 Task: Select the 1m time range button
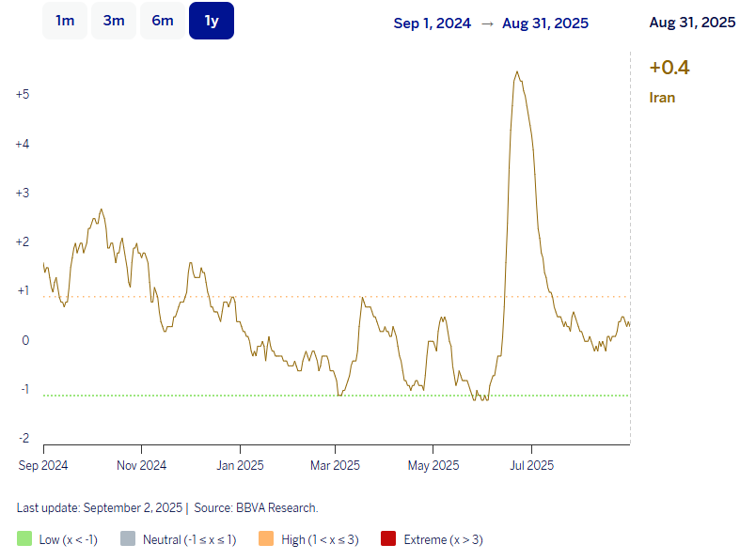pos(65,21)
